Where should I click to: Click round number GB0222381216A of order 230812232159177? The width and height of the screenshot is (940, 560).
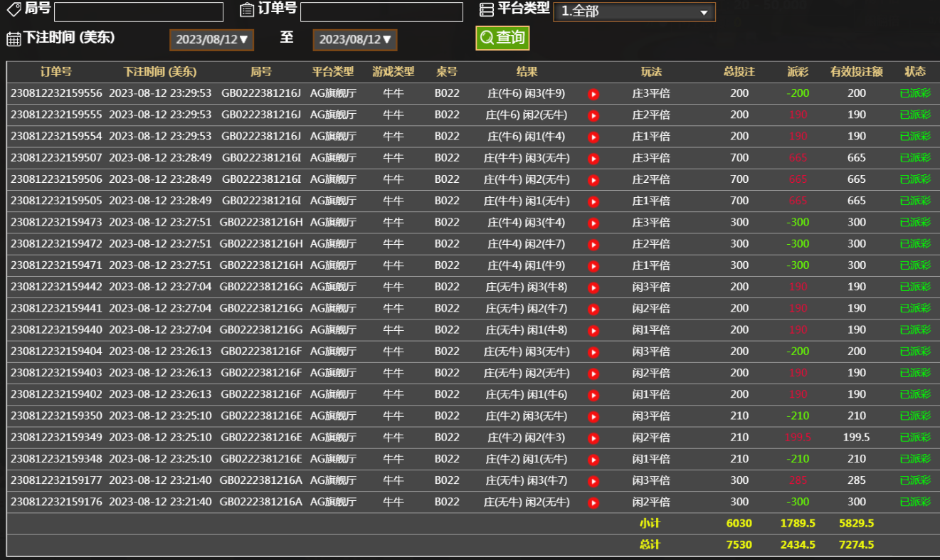click(x=261, y=480)
